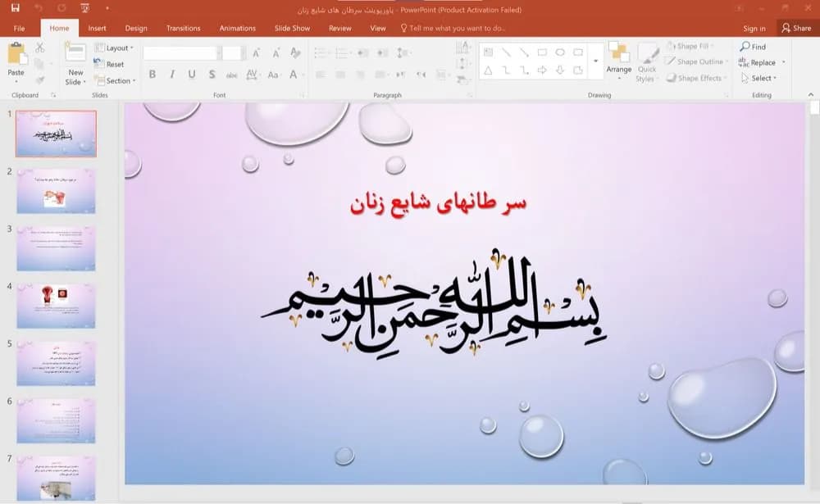Viewport: 820px width, 504px height.
Task: Select slide 2 thumbnail
Action: pyautogui.click(x=56, y=191)
